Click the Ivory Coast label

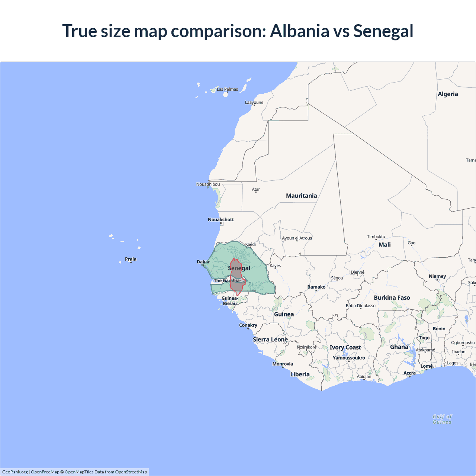[345, 347]
